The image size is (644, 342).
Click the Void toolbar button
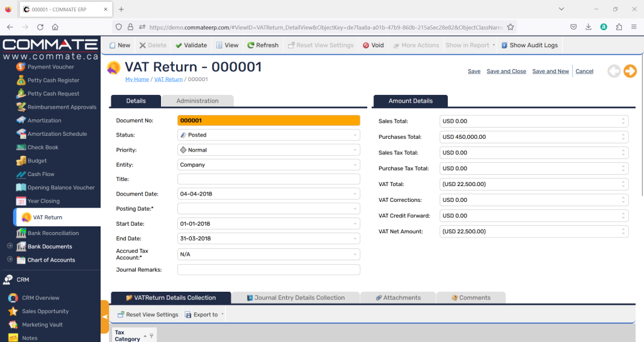pos(373,45)
